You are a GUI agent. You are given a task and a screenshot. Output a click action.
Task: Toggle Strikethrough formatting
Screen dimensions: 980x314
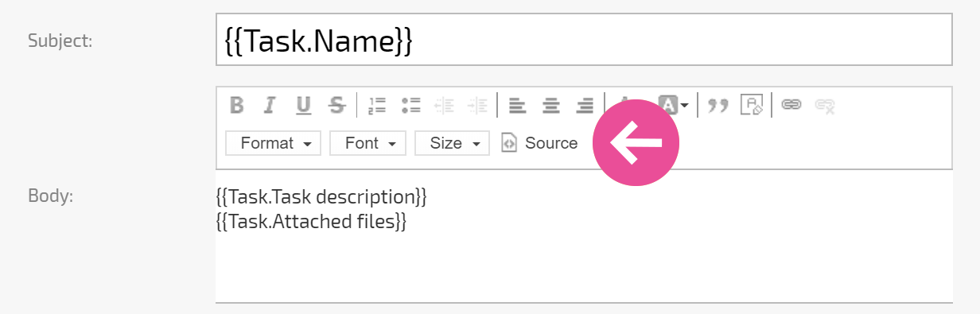[337, 105]
